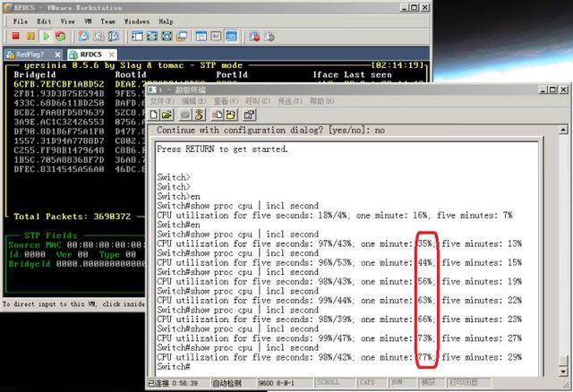Open the 文件 menu in HyperTerminal
Screen dimensions: 573x392
162,101
